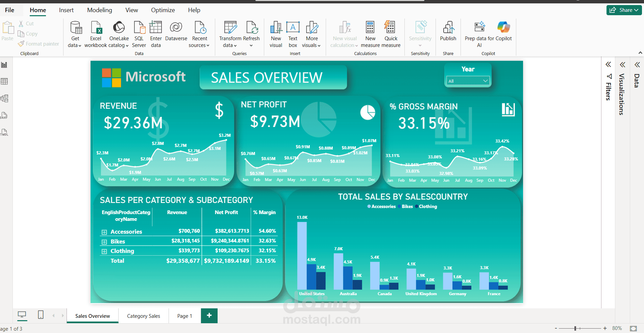This screenshot has height=333, width=644.
Task: Expand the Visualizations pane
Action: coord(622,65)
